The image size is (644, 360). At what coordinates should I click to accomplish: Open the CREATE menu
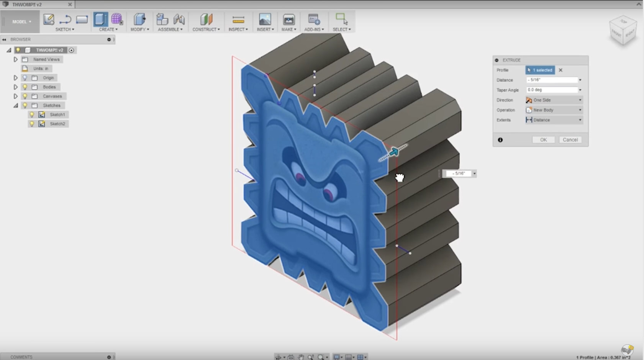(x=108, y=29)
